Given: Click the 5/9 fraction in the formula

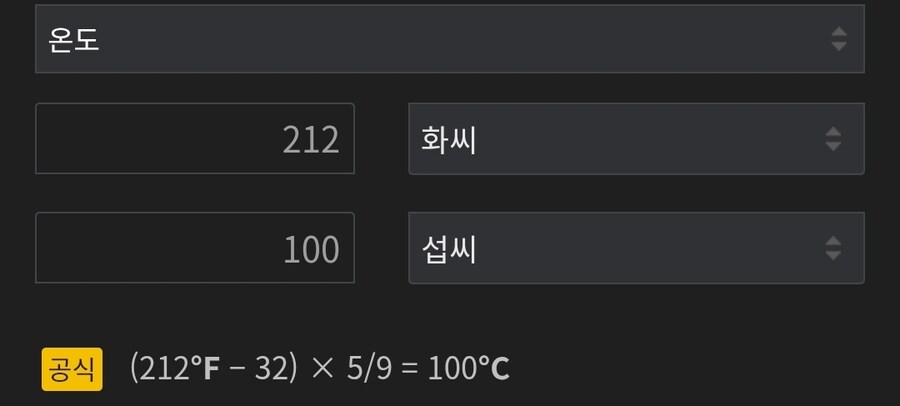Looking at the screenshot, I should tap(369, 369).
